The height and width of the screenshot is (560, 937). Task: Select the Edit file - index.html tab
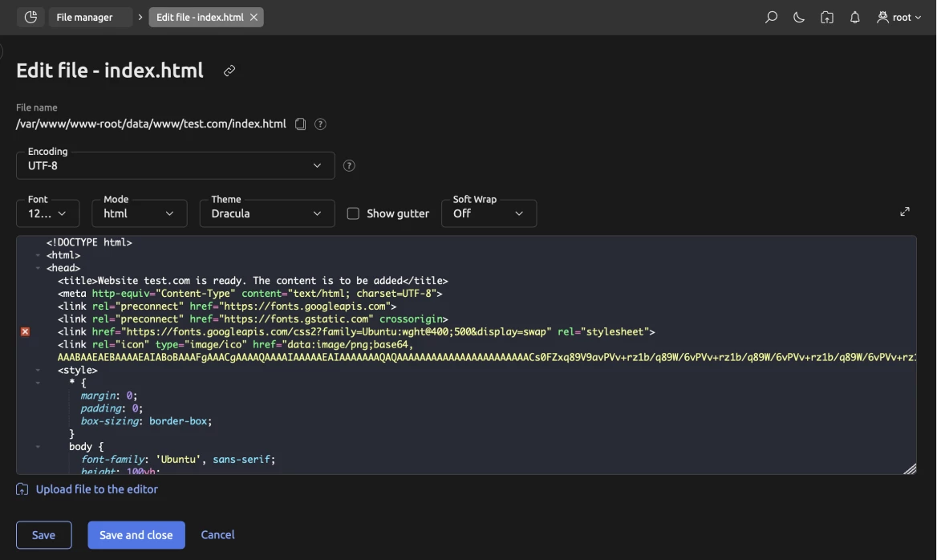pyautogui.click(x=200, y=18)
